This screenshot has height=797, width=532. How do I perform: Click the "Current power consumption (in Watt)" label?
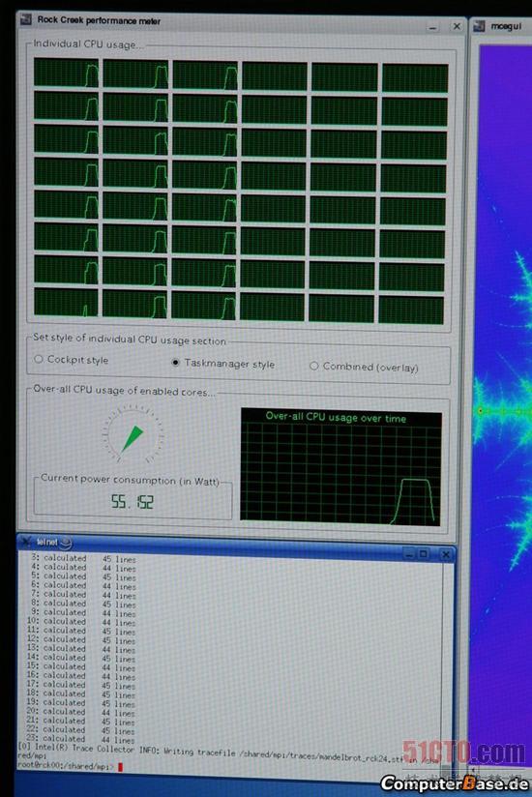pos(130,480)
